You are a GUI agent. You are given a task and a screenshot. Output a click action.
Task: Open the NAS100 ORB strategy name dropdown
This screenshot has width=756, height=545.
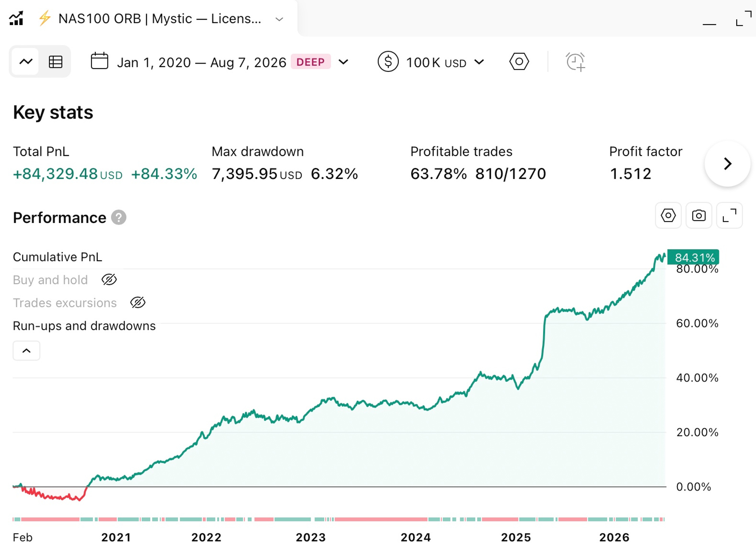(x=279, y=19)
